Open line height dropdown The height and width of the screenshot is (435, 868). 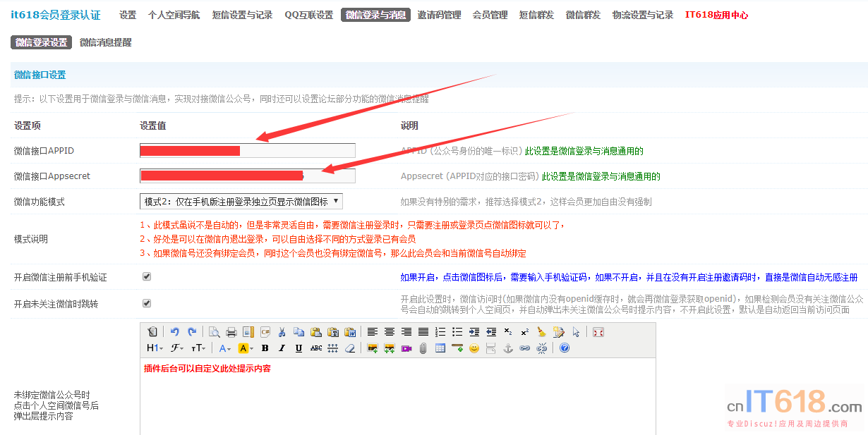coord(333,348)
